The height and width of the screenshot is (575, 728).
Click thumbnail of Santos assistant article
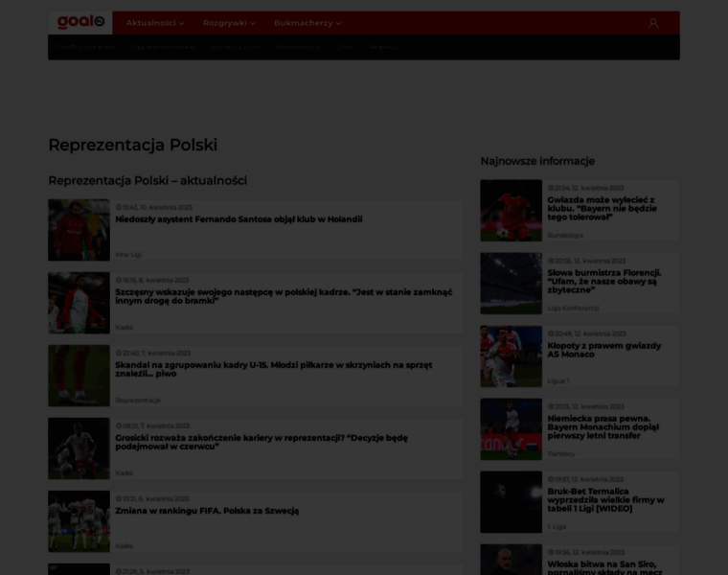(x=79, y=230)
